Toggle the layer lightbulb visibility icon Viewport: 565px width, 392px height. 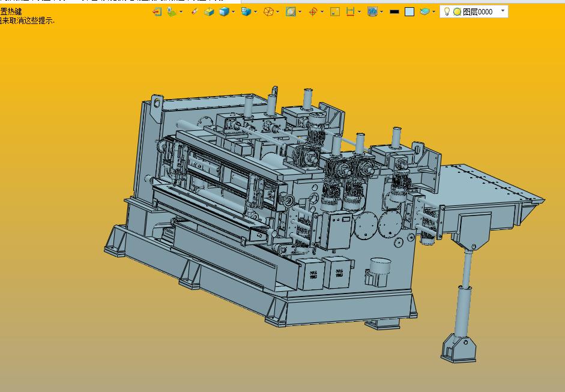447,11
